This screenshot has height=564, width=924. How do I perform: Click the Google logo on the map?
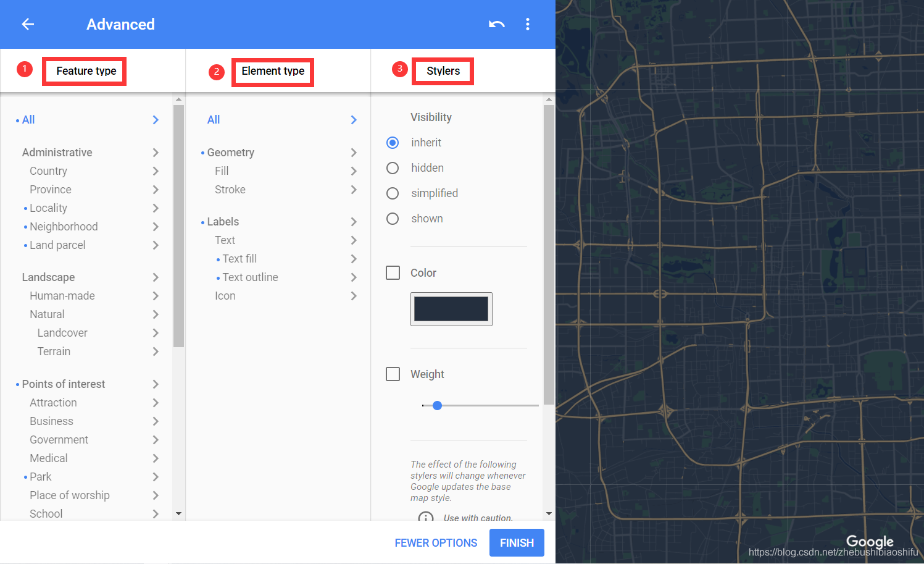(x=870, y=542)
